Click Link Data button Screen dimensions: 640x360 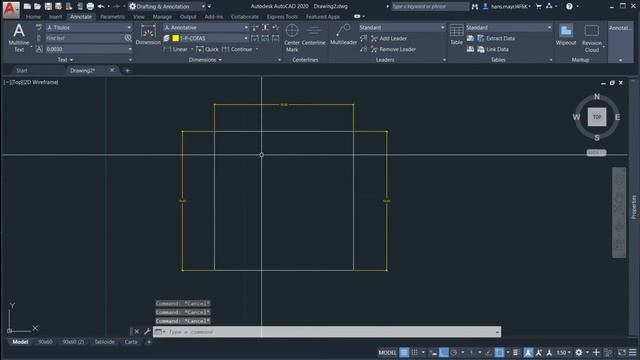pyautogui.click(x=493, y=49)
